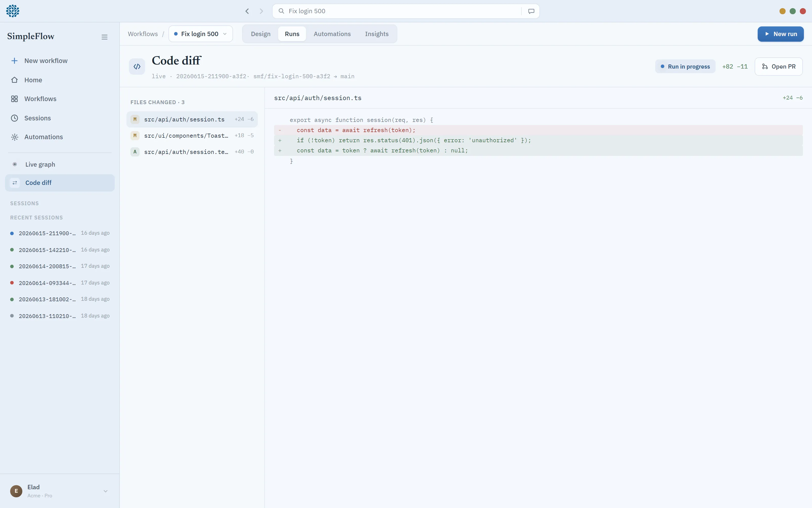This screenshot has width=812, height=508.
Task: Click the RECENT SESSIONS heading
Action: (36, 218)
